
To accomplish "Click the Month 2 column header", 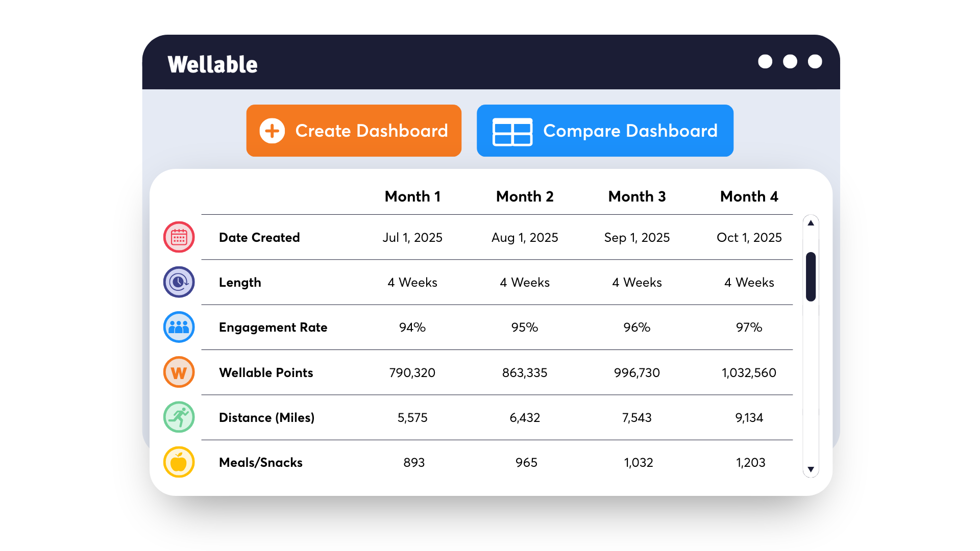I will click(525, 196).
